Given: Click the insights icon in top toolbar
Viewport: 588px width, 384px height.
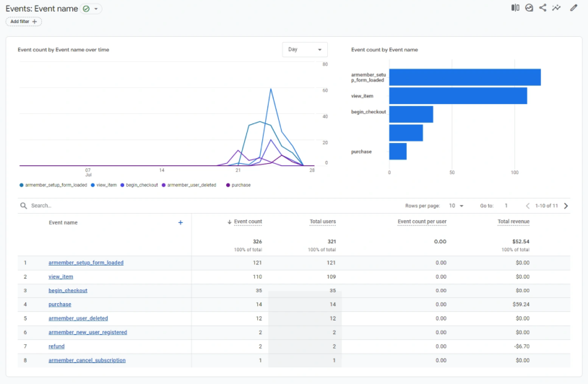Looking at the screenshot, I should (529, 8).
